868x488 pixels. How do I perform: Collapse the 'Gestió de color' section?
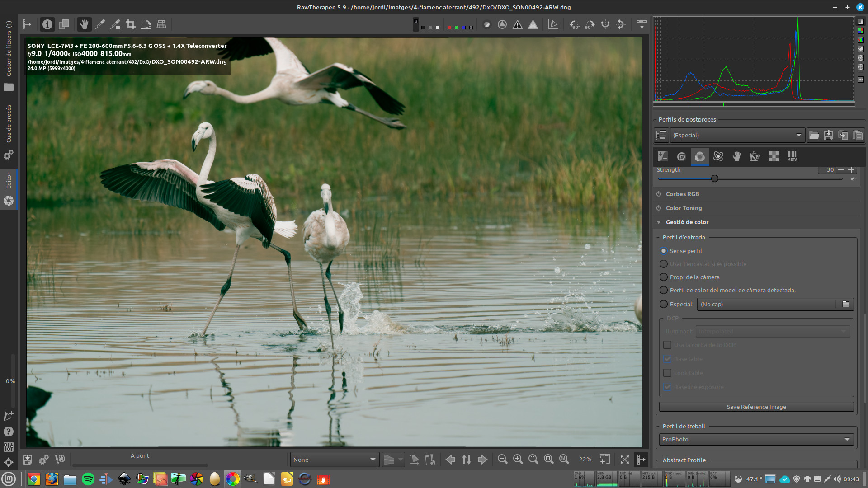(x=659, y=222)
